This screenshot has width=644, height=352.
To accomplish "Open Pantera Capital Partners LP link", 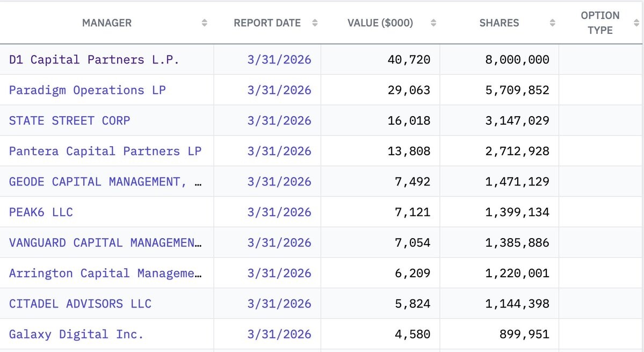I will click(105, 151).
